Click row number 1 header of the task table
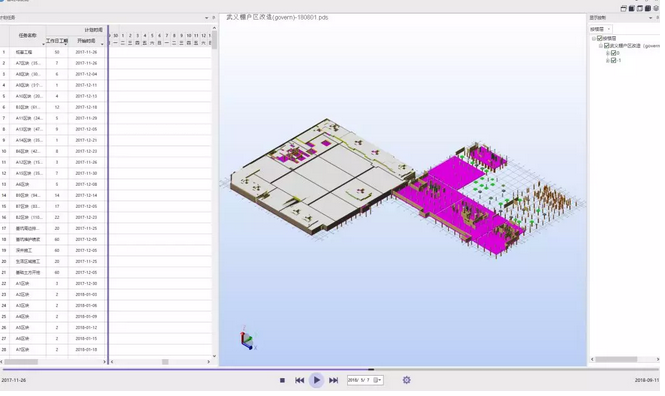 pyautogui.click(x=4, y=52)
